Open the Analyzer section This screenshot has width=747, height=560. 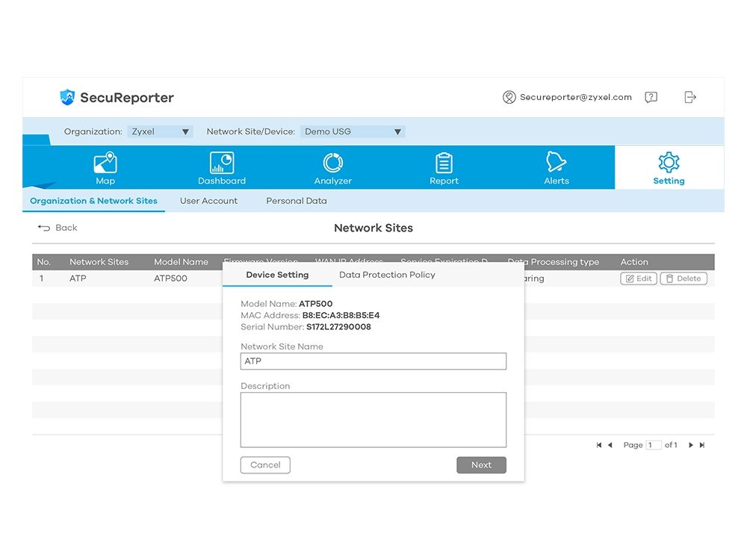[333, 168]
